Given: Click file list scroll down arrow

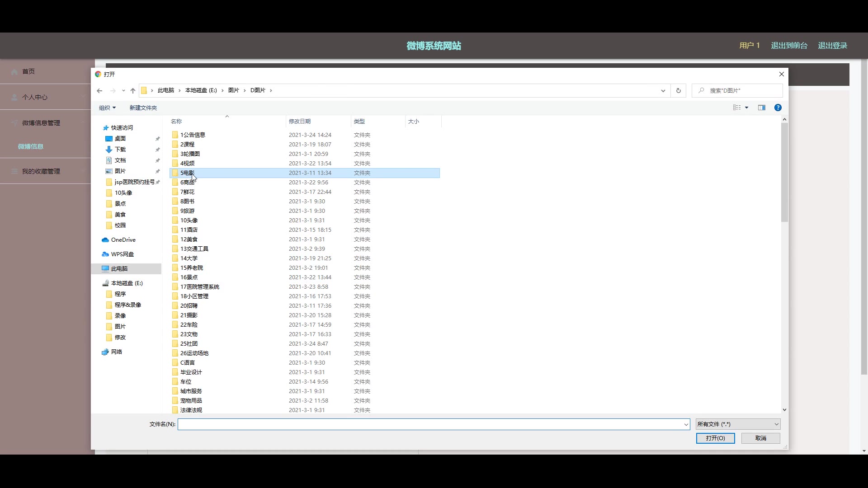Looking at the screenshot, I should (784, 410).
